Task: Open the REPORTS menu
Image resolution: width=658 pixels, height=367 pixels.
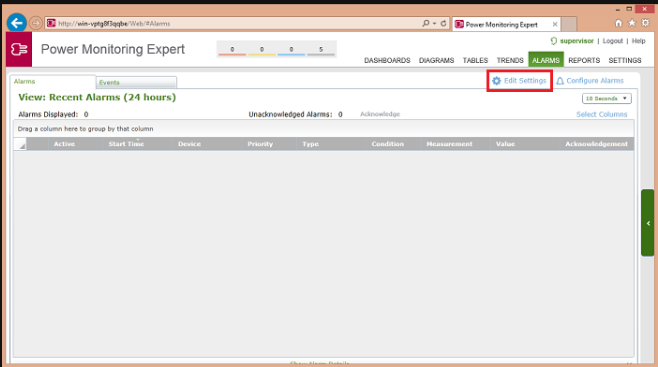Action: click(x=584, y=60)
